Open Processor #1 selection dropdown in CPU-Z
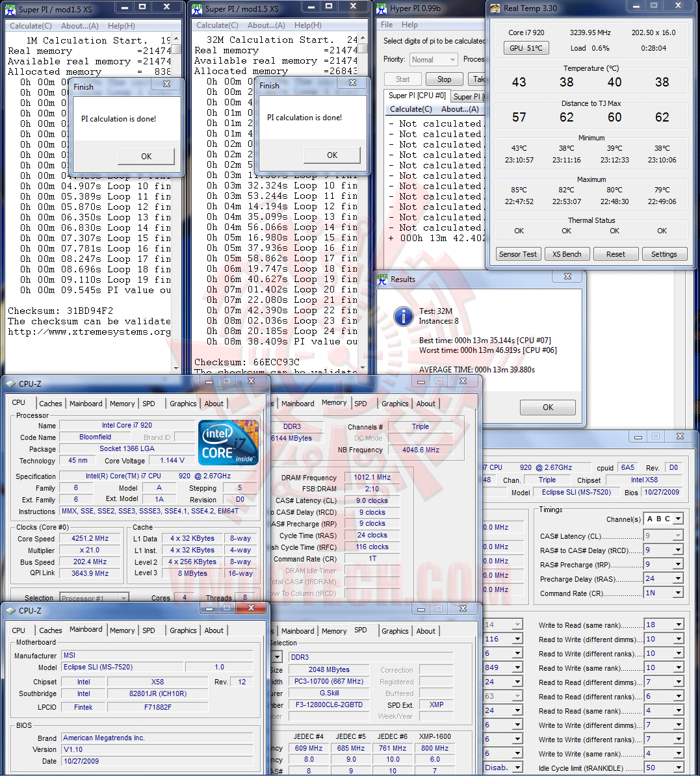This screenshot has width=700, height=776. [x=94, y=598]
